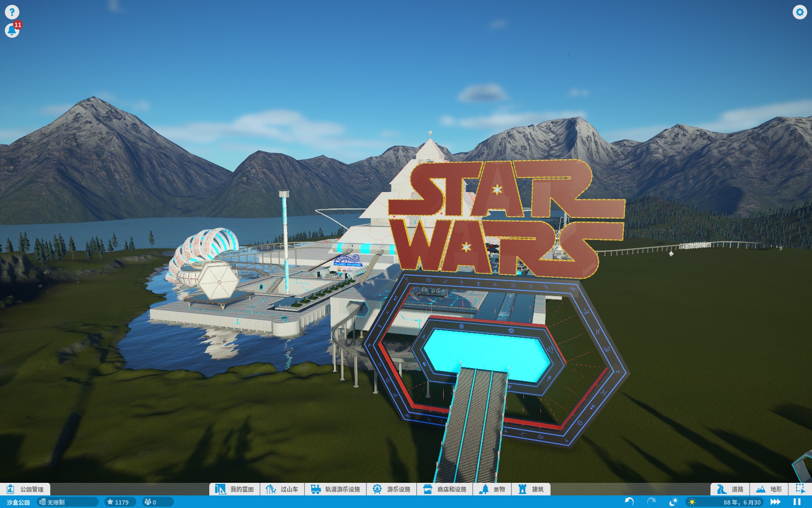Click the guest count 0 indicator

point(158,502)
